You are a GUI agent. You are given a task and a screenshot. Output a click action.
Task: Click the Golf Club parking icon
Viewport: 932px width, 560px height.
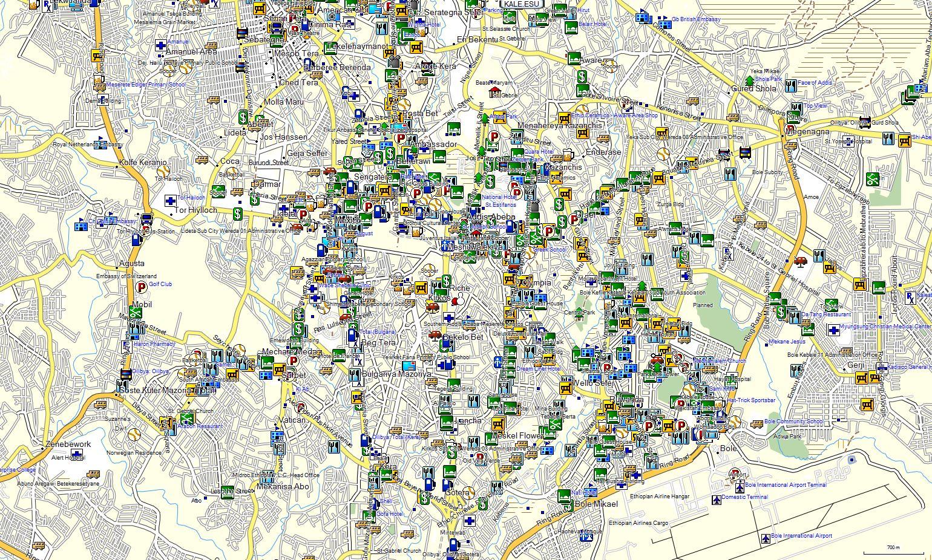pyautogui.click(x=142, y=286)
